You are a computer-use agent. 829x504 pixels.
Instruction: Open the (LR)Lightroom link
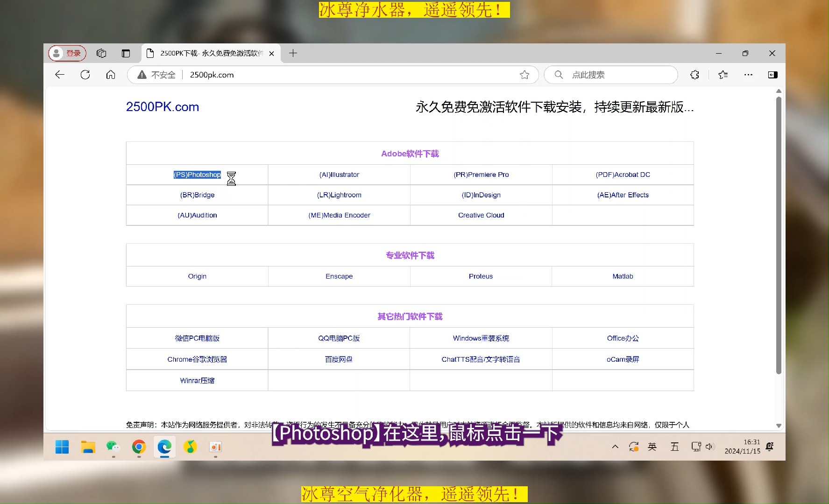click(339, 195)
